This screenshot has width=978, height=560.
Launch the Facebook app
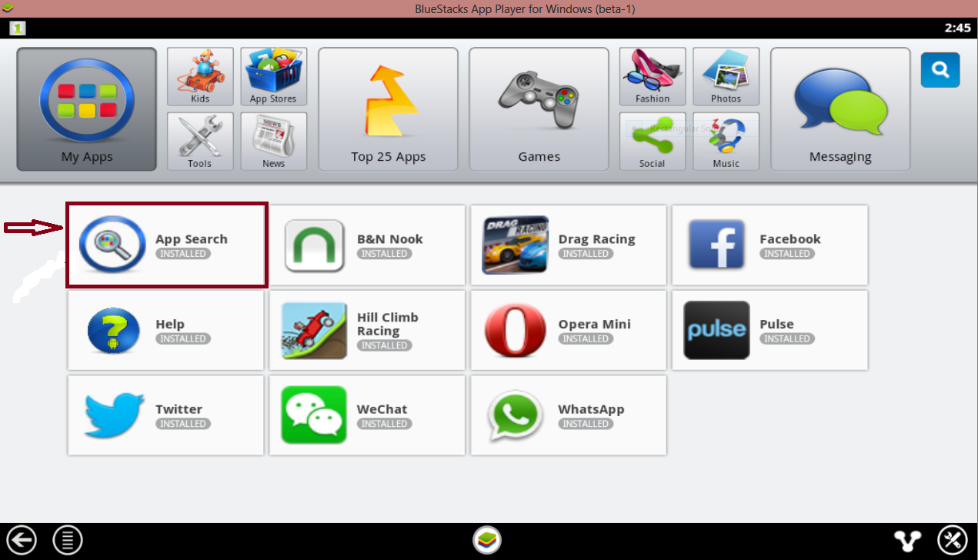coord(769,245)
